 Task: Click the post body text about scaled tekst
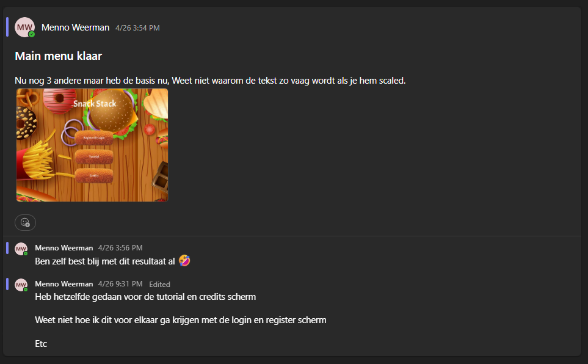[210, 81]
